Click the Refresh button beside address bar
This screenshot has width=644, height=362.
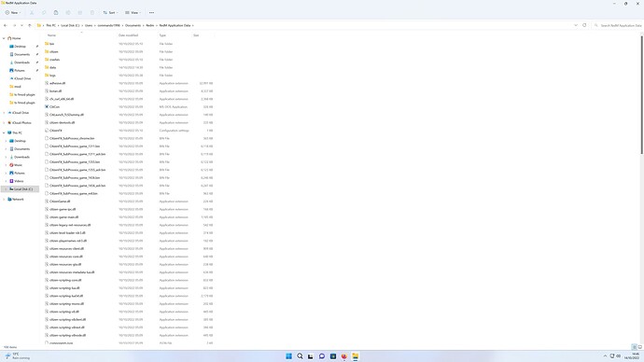coord(584,25)
